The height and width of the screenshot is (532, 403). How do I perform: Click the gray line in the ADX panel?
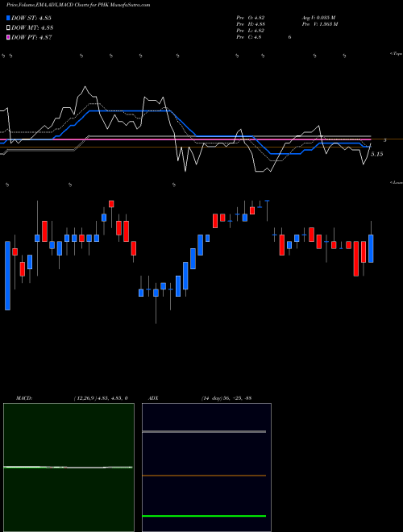pos(204,431)
